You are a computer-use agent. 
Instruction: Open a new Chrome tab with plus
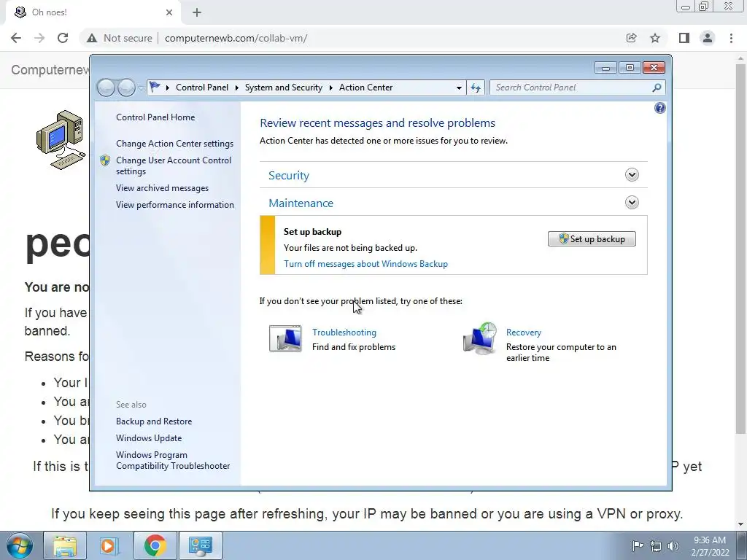click(197, 12)
